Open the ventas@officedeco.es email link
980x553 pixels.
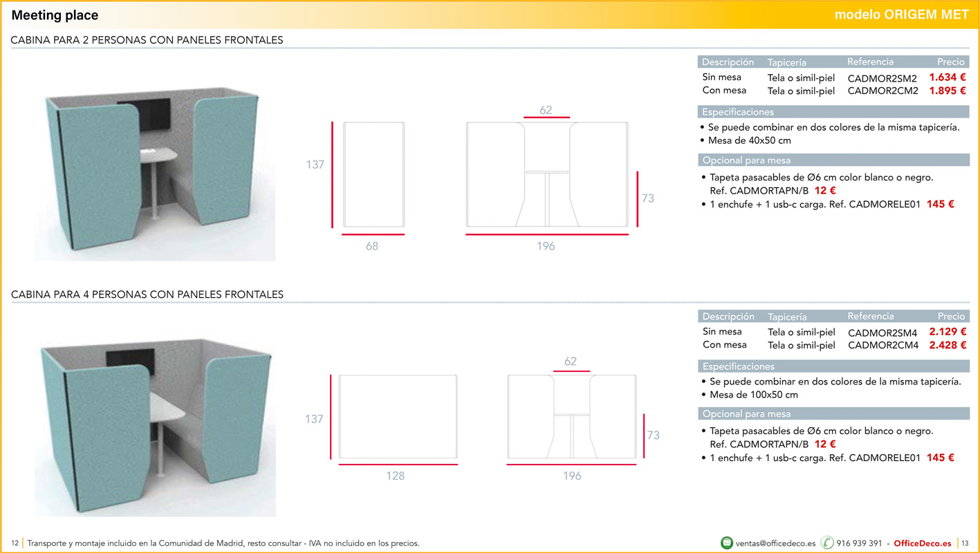775,543
